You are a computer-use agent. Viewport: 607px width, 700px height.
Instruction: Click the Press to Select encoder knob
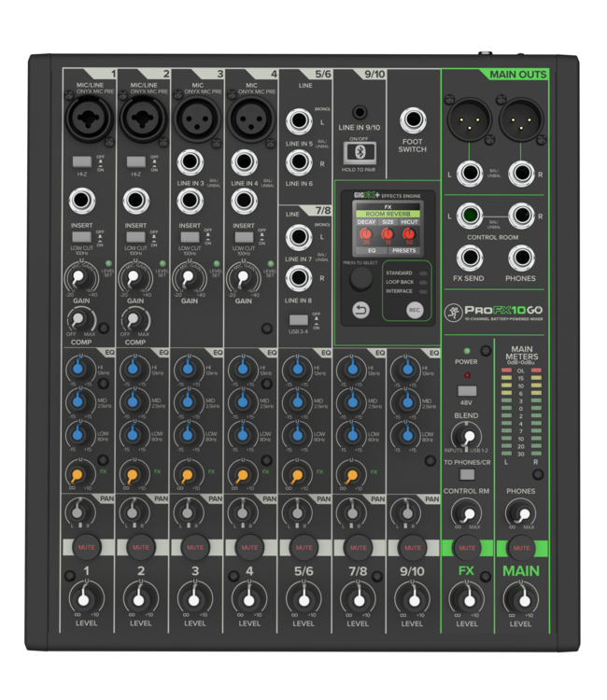pos(360,279)
